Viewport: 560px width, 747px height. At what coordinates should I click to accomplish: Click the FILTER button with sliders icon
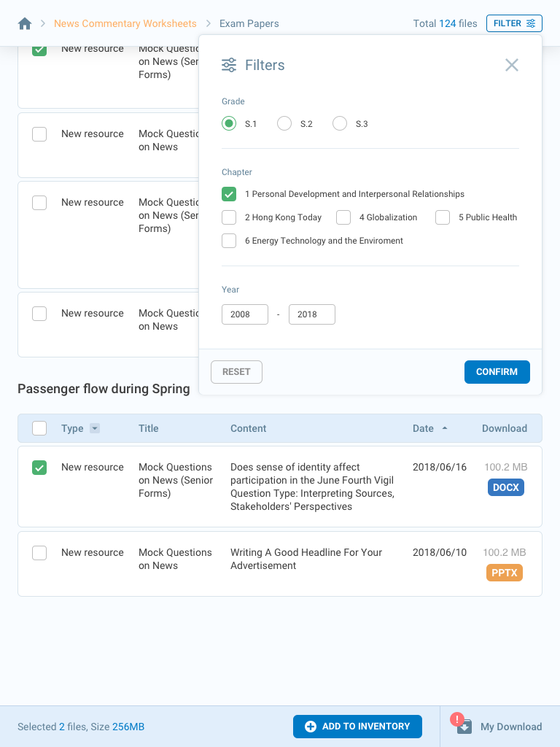[x=514, y=23]
